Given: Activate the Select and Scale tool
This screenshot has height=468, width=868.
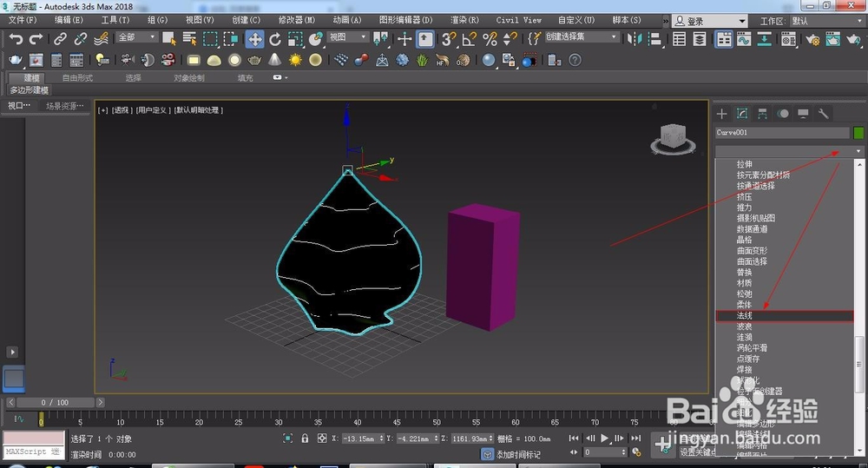Looking at the screenshot, I should click(x=295, y=39).
